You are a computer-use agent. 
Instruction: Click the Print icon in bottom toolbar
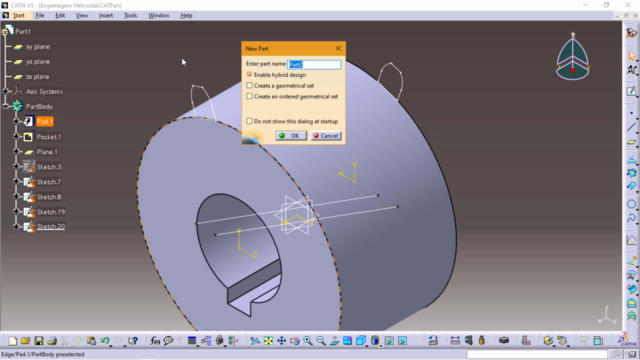52,341
